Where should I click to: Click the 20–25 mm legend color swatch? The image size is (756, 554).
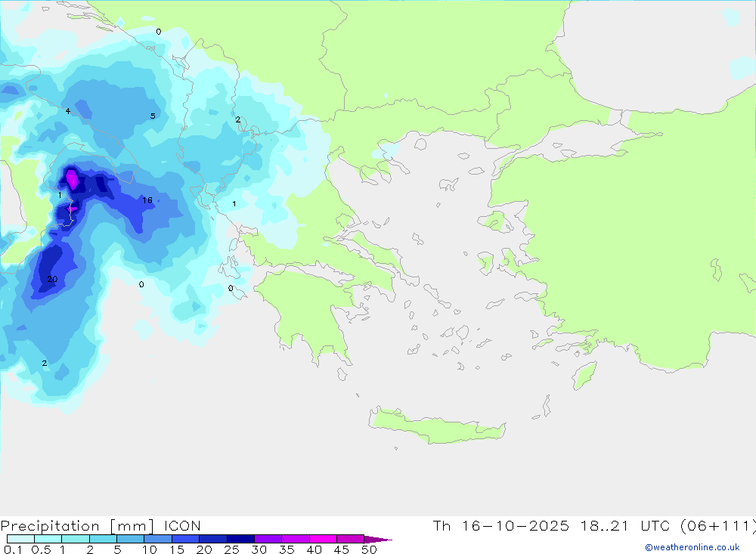[212, 539]
